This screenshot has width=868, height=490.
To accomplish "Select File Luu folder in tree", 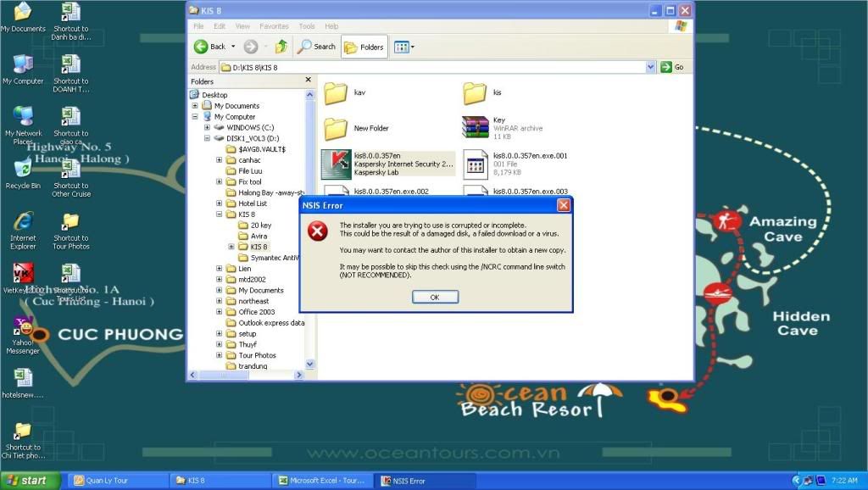I will [x=250, y=171].
